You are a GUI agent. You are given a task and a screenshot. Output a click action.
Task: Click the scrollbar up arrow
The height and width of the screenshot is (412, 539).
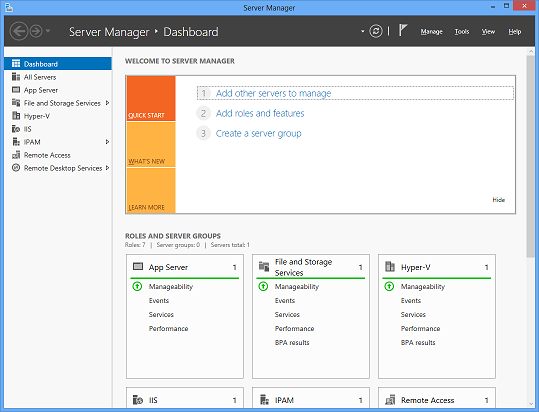pyautogui.click(x=530, y=51)
